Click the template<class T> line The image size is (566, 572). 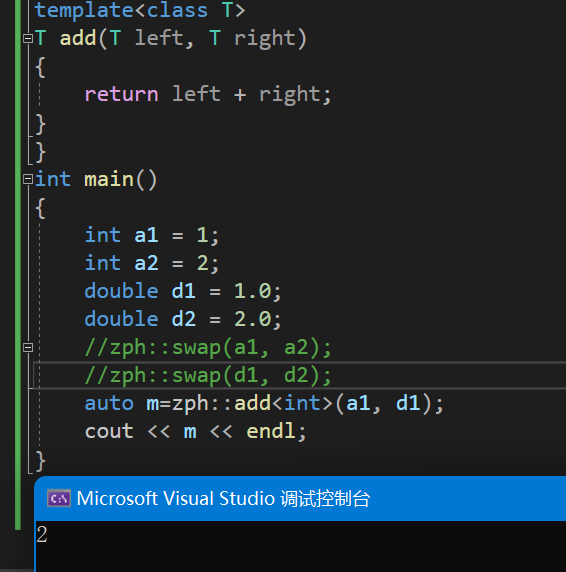click(140, 10)
